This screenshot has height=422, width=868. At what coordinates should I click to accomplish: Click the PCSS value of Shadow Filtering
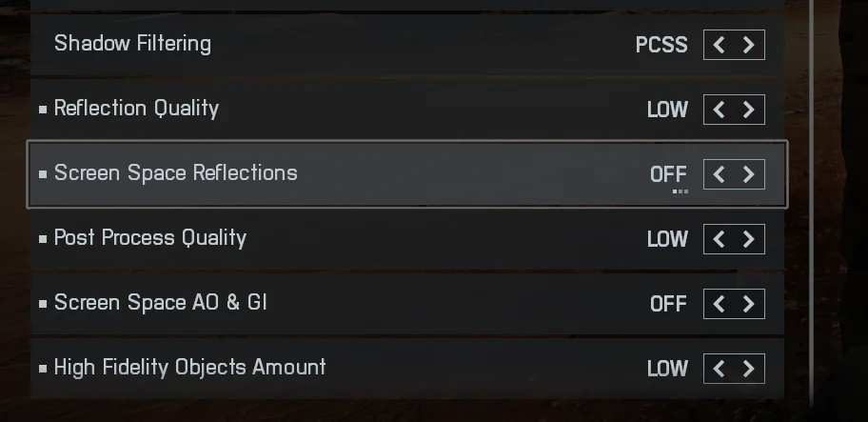(661, 45)
